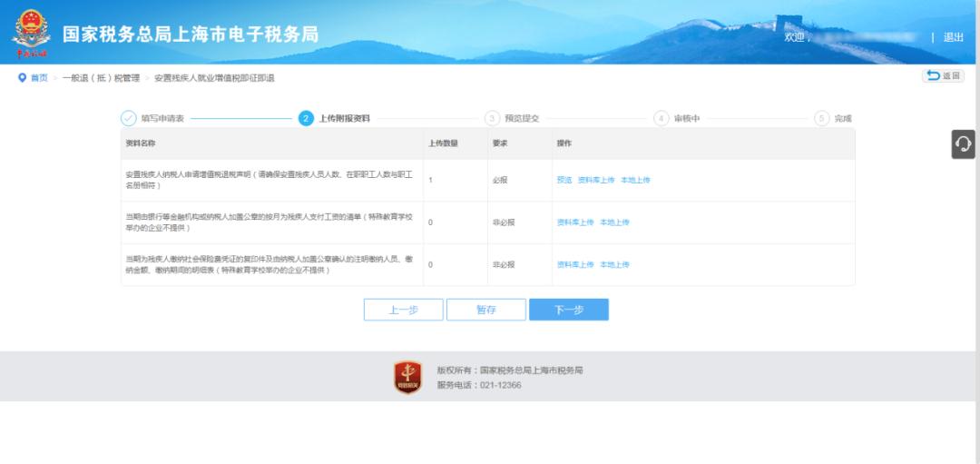Open the headset customer service icon
980x464 pixels.
[963, 143]
